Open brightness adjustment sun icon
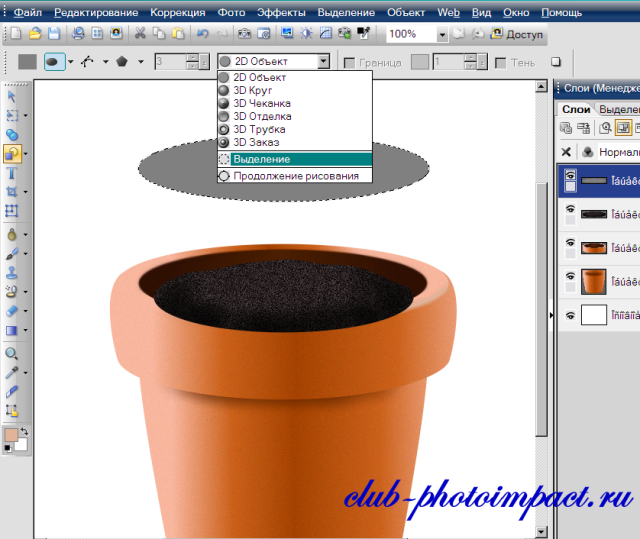 tap(306, 33)
